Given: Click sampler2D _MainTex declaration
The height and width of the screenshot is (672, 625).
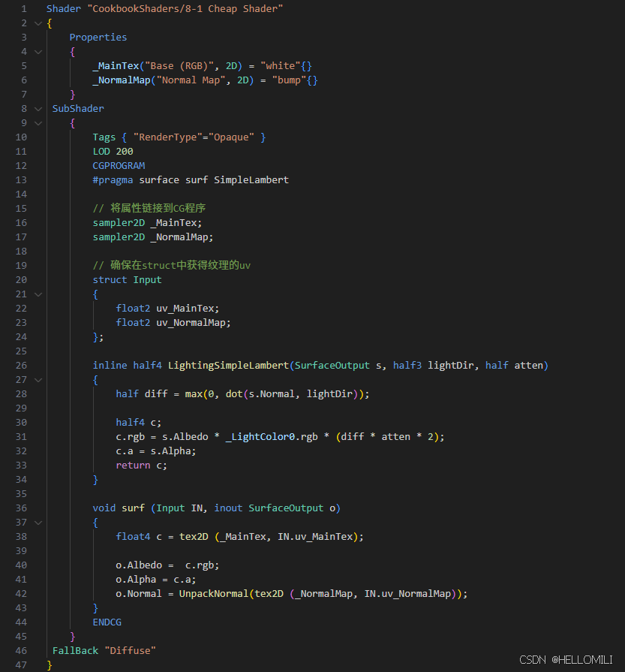Looking at the screenshot, I should [147, 223].
